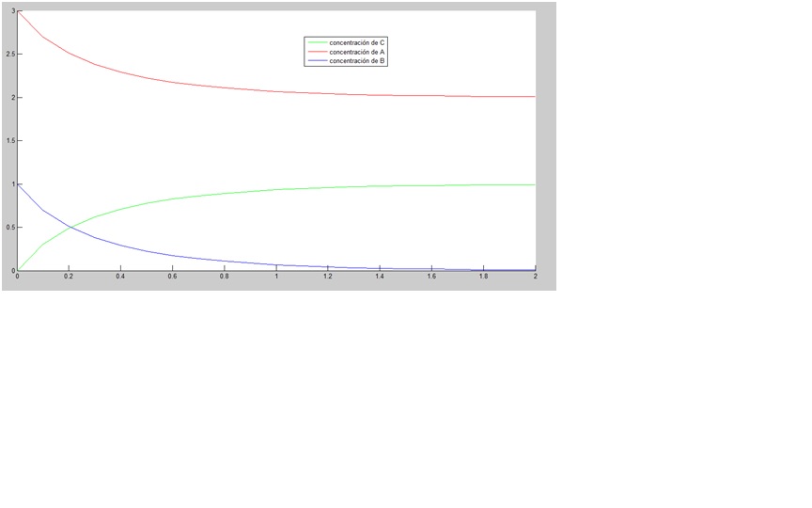Screen dimensions: 812x508
Task: Click the x-axis tick label 0.2
Action: click(x=69, y=277)
